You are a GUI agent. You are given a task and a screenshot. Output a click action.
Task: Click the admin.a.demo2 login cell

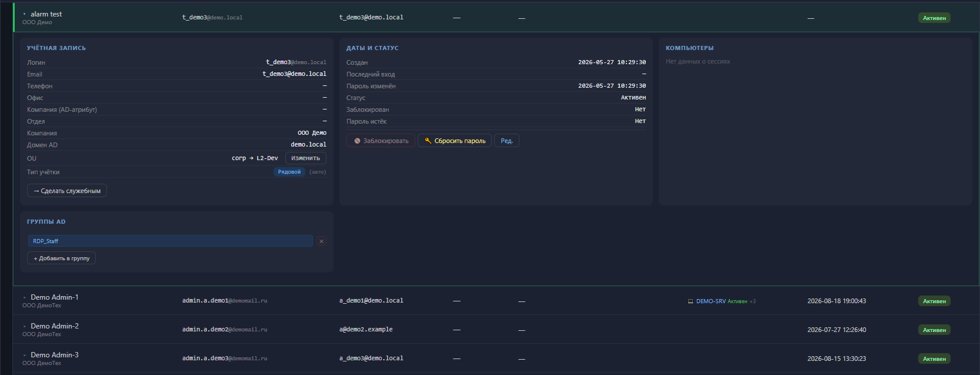(225, 330)
